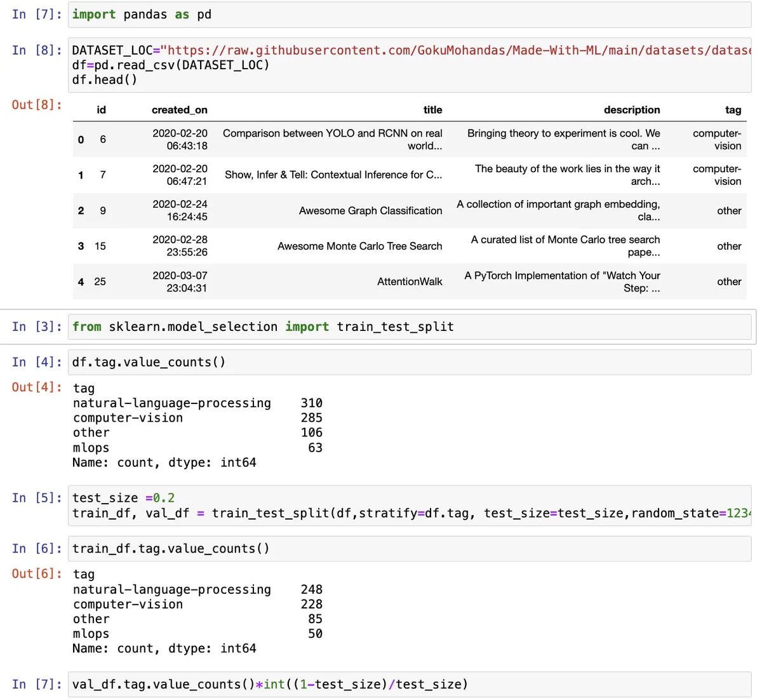Click the df.tag.value_counts() code cell
This screenshot has height=700, width=762.
pos(410,362)
